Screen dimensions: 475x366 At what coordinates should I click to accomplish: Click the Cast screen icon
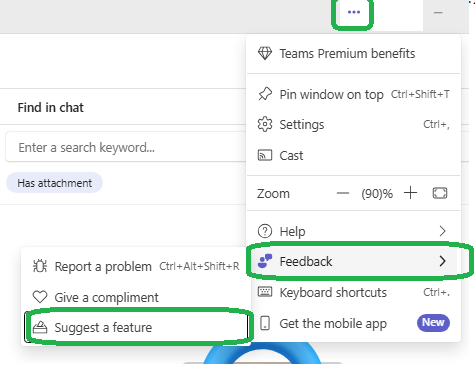click(x=265, y=155)
